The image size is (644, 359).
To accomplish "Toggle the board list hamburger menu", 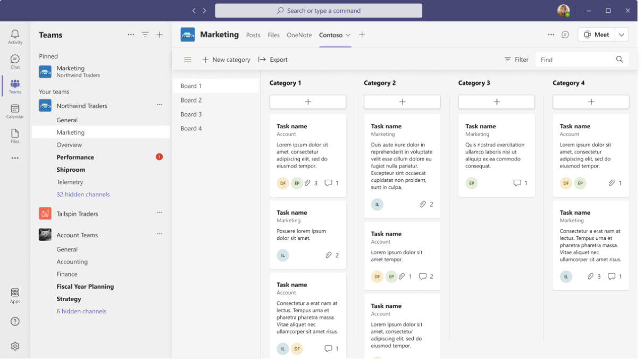I will (188, 60).
